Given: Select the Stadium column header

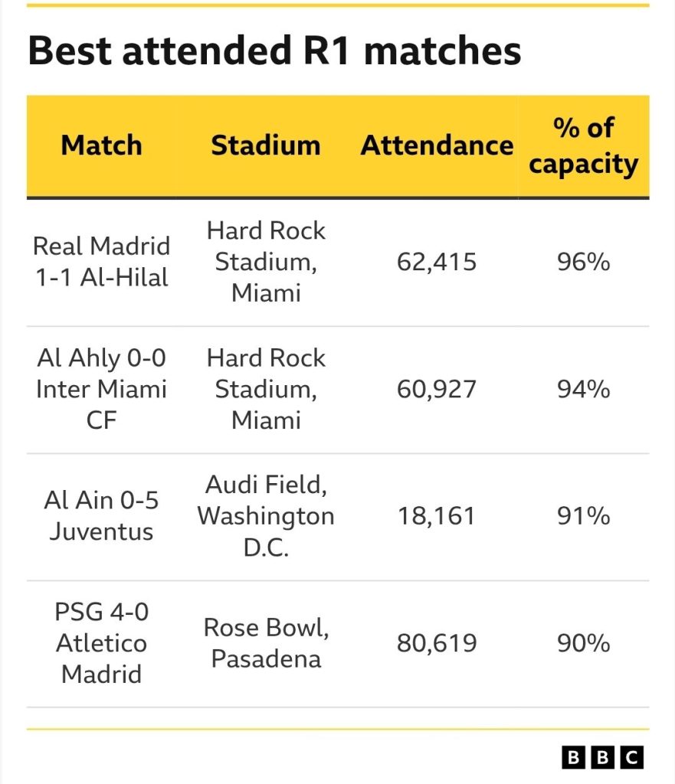Looking at the screenshot, I should [x=266, y=145].
